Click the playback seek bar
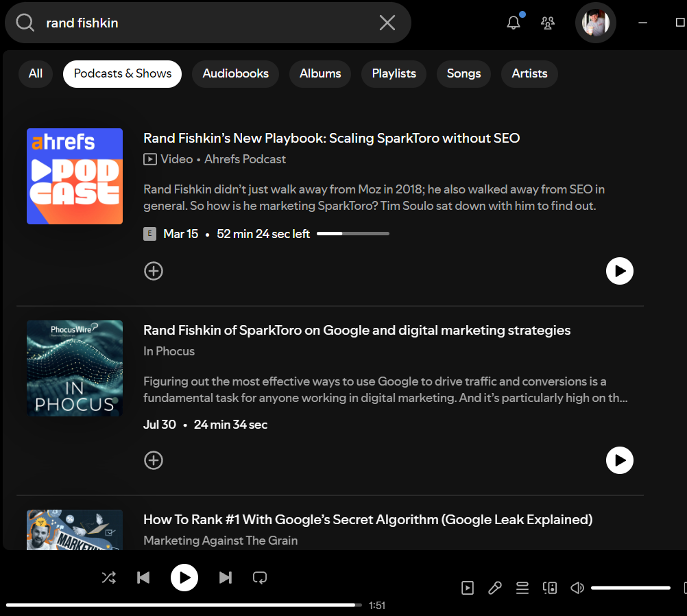 coord(184,605)
